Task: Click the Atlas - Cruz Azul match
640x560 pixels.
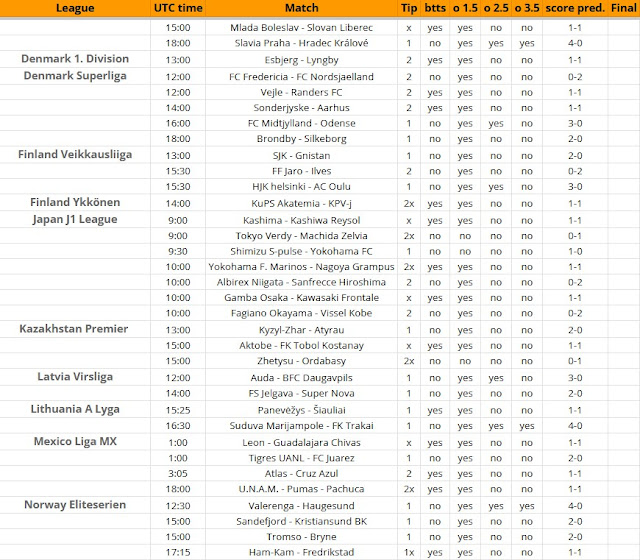Action: (x=302, y=473)
